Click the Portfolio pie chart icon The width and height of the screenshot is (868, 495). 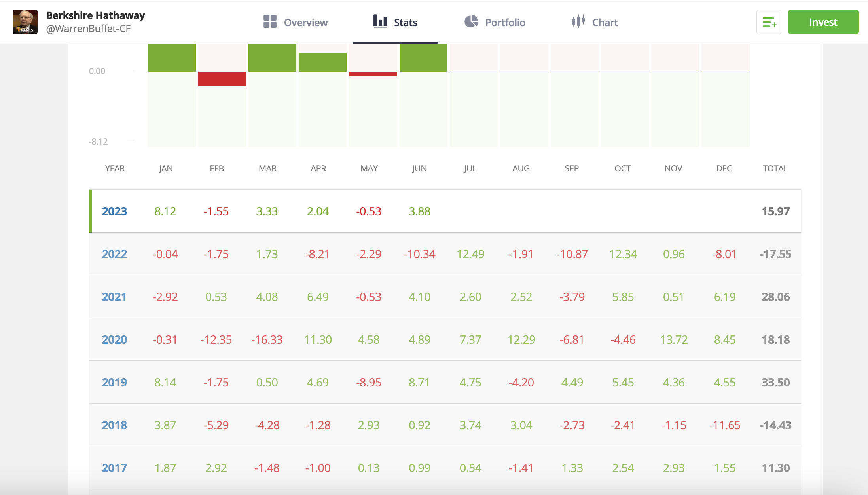[471, 21]
